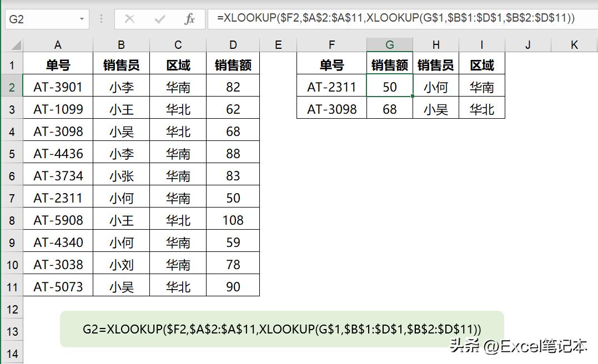Select row 13 header
The height and width of the screenshot is (364, 598).
[11, 330]
